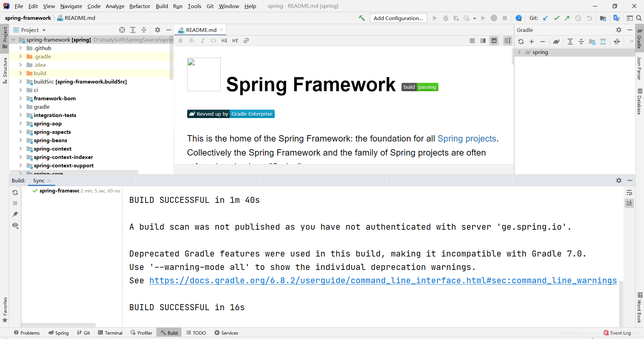Open the Event Log
Screen dimensions: 644x339
[x=618, y=333]
